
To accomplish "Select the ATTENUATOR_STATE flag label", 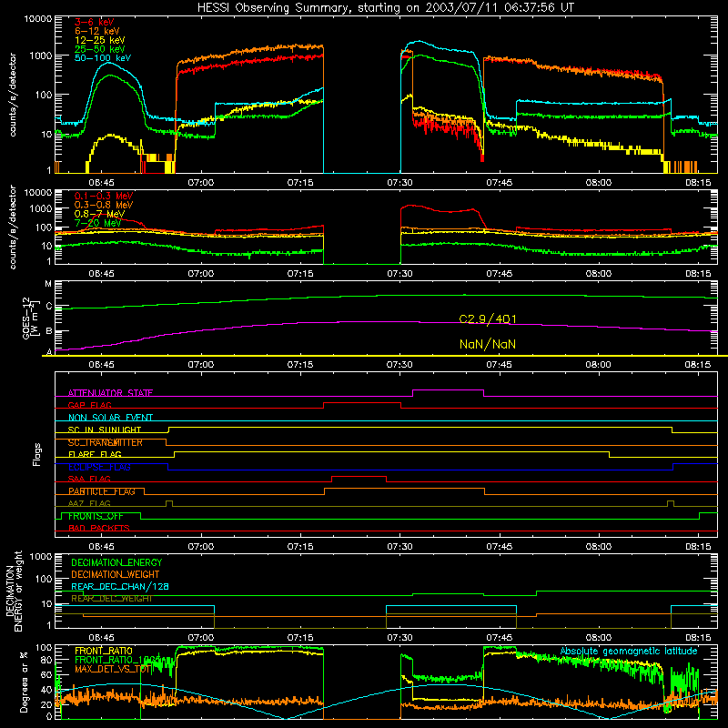I will click(x=110, y=393).
